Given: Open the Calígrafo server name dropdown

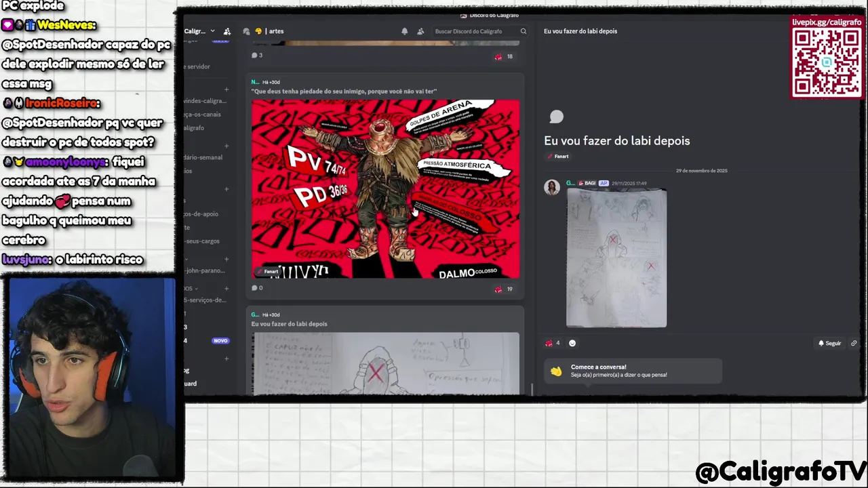Looking at the screenshot, I should tap(199, 31).
